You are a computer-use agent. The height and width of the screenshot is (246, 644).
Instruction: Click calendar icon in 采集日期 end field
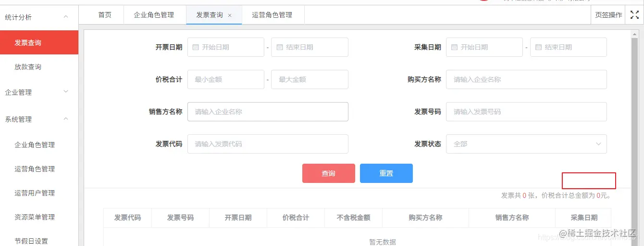pos(538,47)
